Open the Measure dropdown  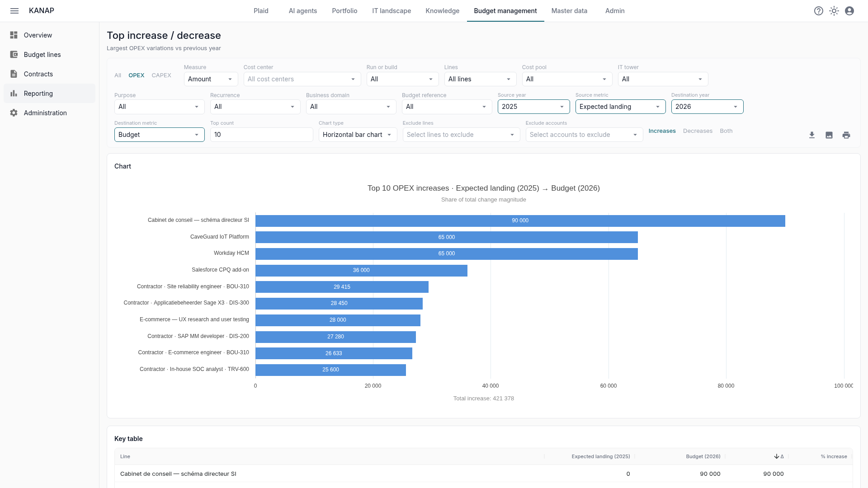tap(211, 79)
